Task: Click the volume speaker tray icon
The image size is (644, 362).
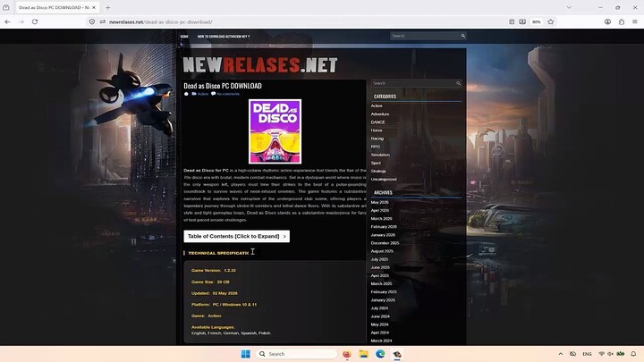Action: (x=610, y=354)
